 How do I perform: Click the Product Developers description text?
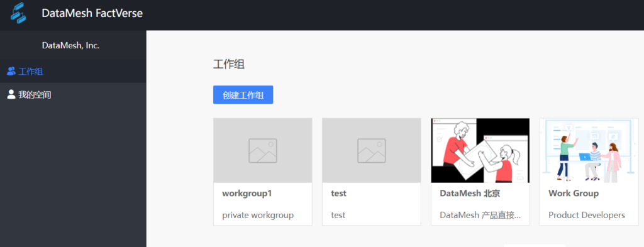587,215
